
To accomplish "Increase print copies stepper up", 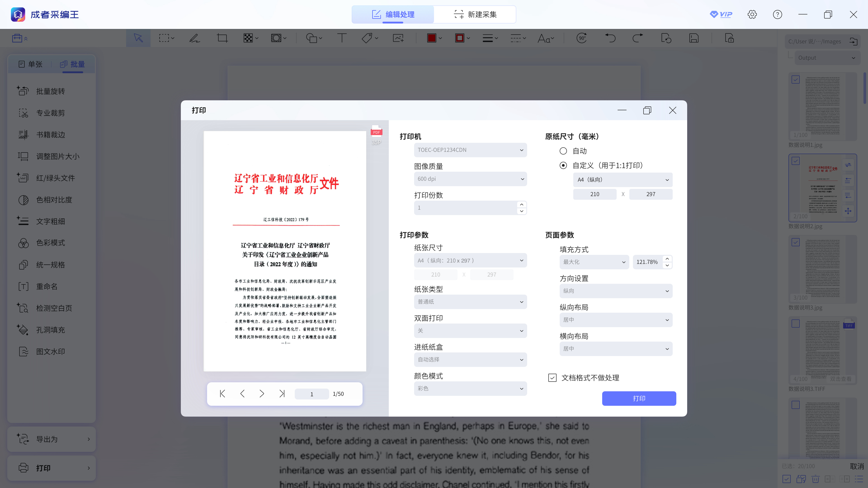I will click(522, 204).
